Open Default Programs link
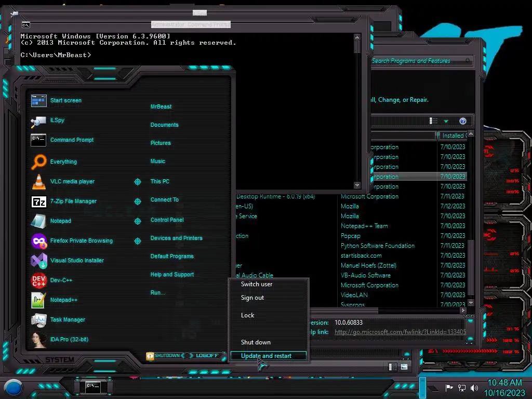 pos(172,257)
